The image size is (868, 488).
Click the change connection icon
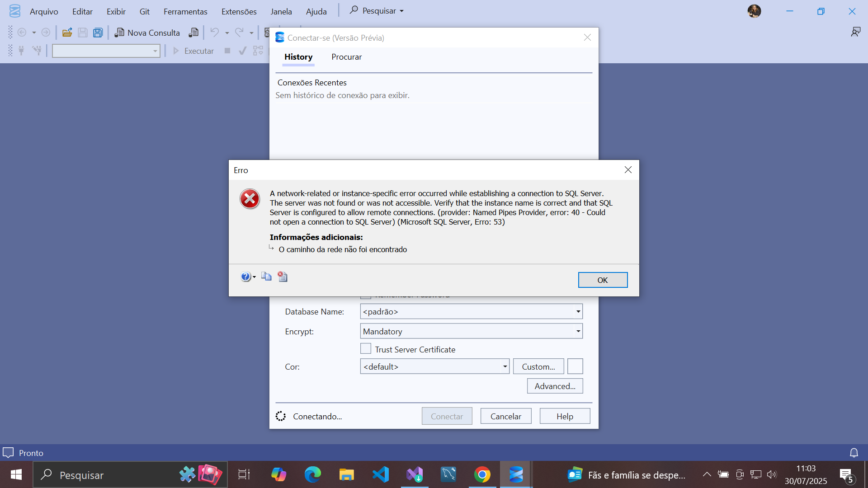37,51
